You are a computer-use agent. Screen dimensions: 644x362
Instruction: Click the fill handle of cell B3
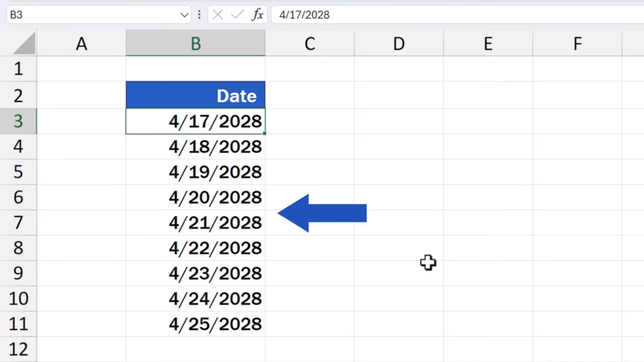click(265, 133)
